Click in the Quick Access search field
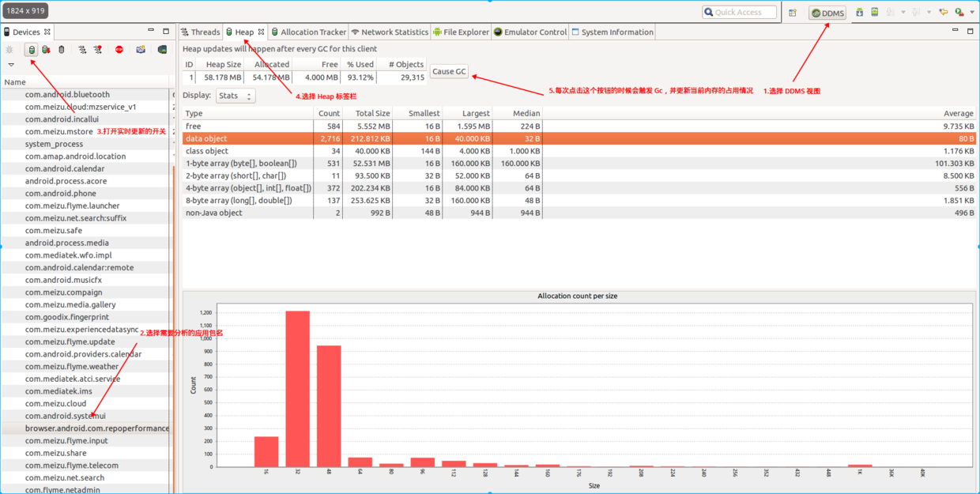Viewport: 980px width, 494px height. (740, 13)
